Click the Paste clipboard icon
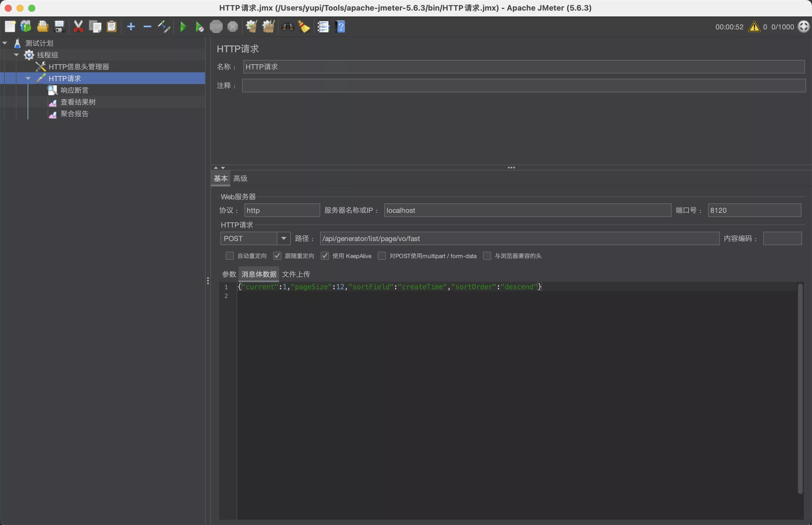The height and width of the screenshot is (525, 812). pyautogui.click(x=112, y=26)
